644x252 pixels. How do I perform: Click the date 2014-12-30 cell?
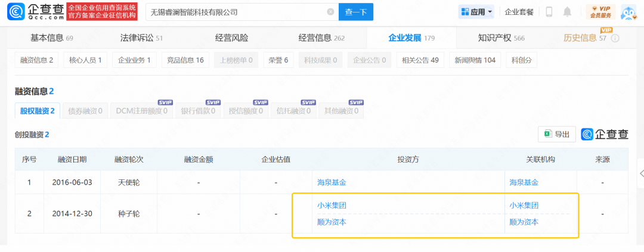(x=72, y=214)
